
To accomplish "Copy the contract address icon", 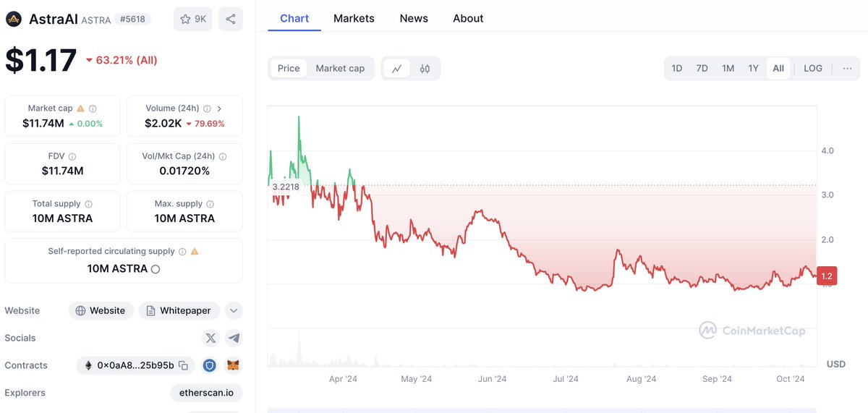I will (x=183, y=365).
